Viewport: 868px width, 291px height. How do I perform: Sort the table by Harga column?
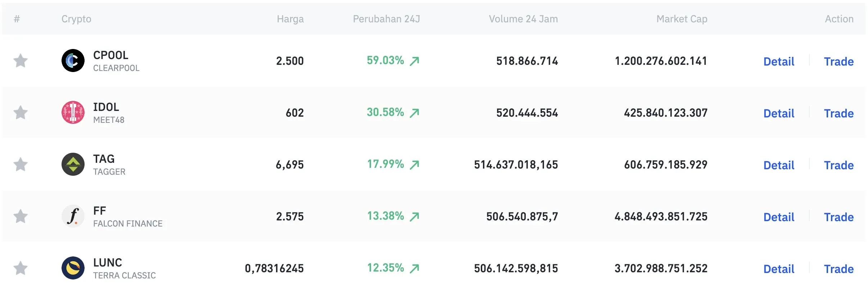(290, 19)
